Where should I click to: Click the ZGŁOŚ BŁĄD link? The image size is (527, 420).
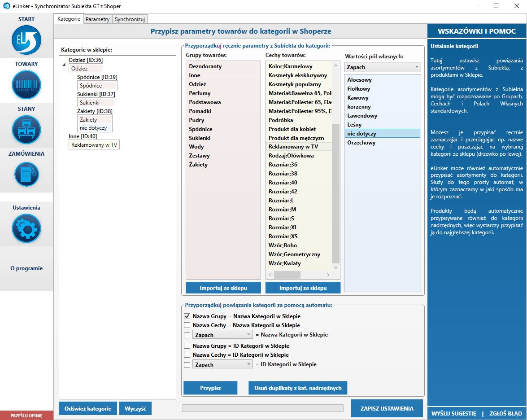coord(505,414)
